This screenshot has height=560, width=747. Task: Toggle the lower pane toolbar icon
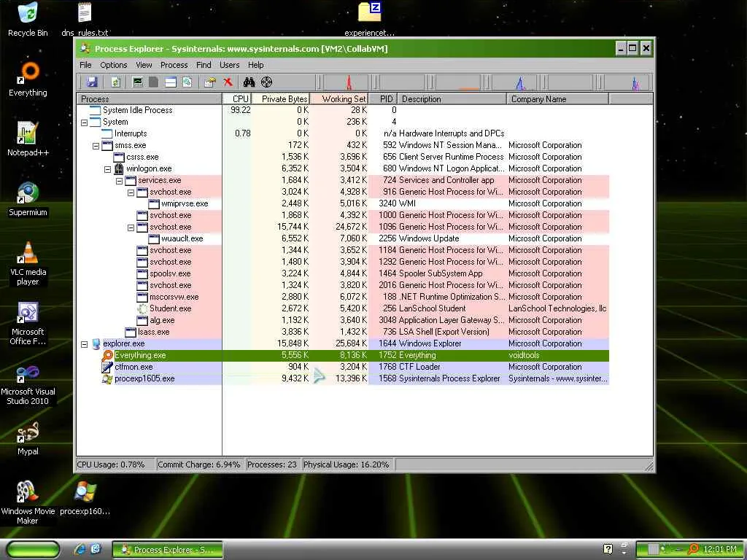[170, 82]
